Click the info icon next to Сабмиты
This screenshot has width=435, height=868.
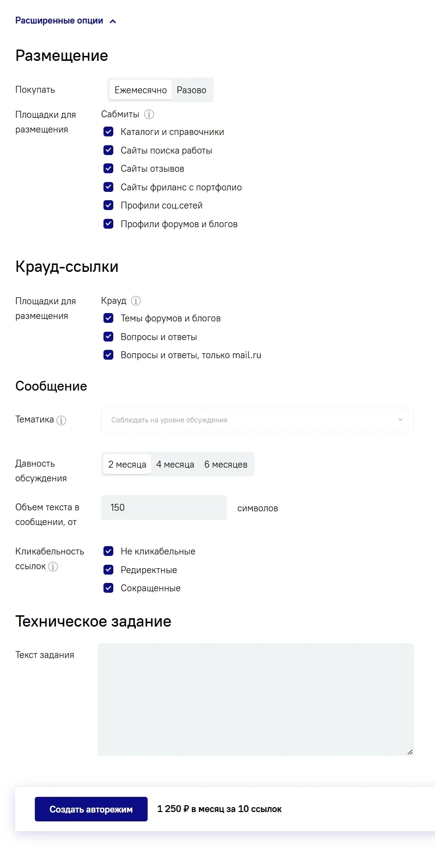tap(149, 114)
